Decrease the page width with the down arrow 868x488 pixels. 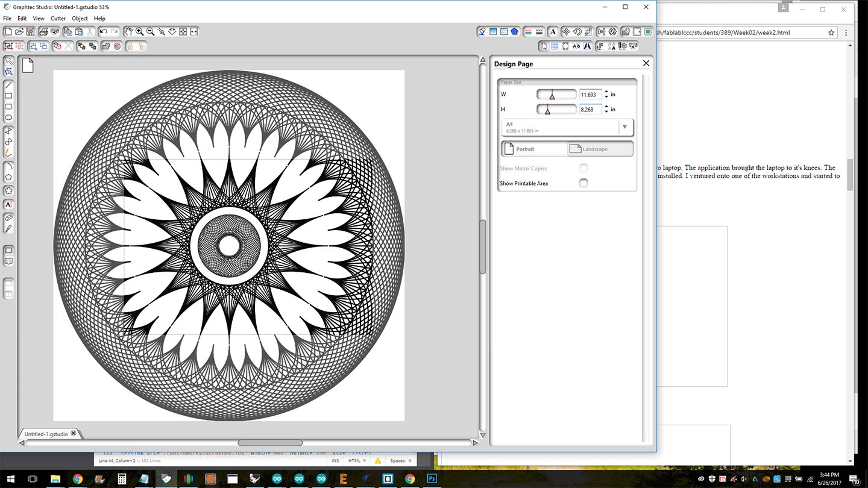pyautogui.click(x=606, y=97)
